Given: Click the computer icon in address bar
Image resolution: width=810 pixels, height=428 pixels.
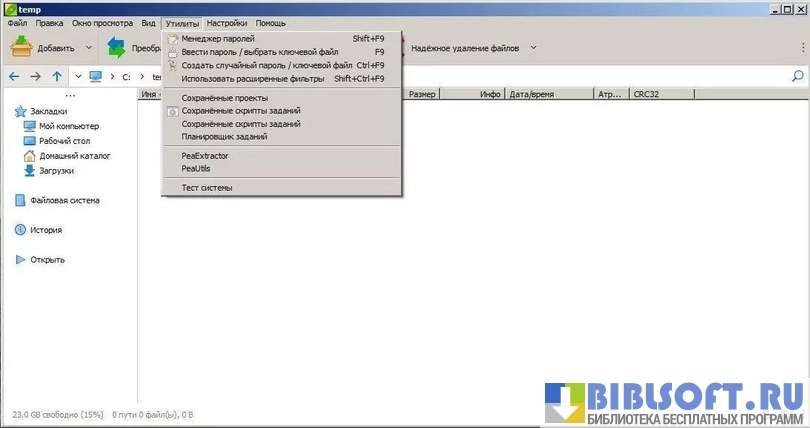Looking at the screenshot, I should [x=96, y=76].
